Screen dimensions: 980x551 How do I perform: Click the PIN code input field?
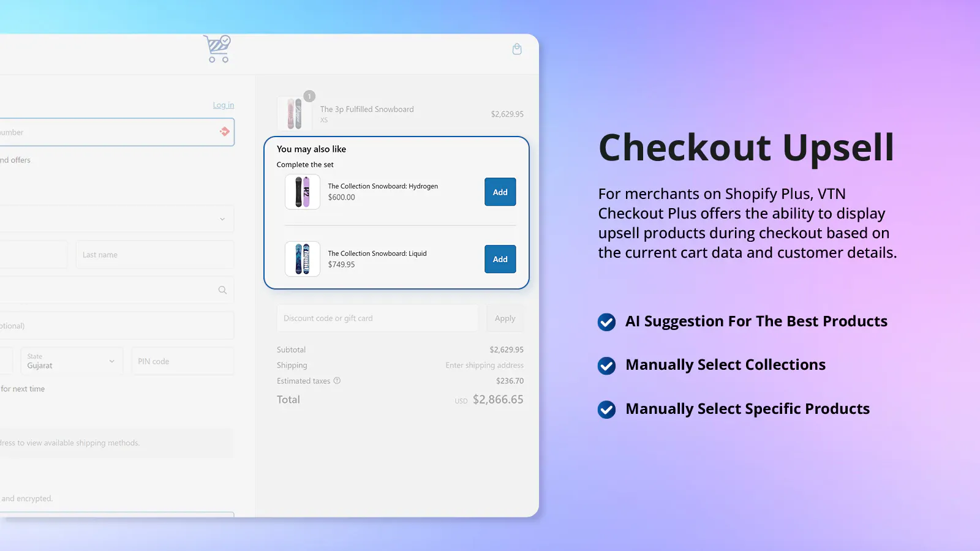183,361
